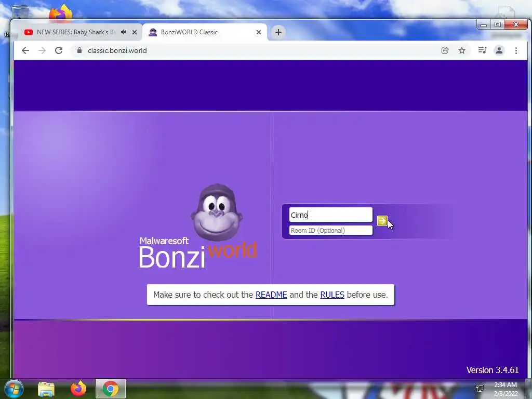Bookmark this page with the star
Viewport: 532px width, 399px height.
click(x=462, y=50)
